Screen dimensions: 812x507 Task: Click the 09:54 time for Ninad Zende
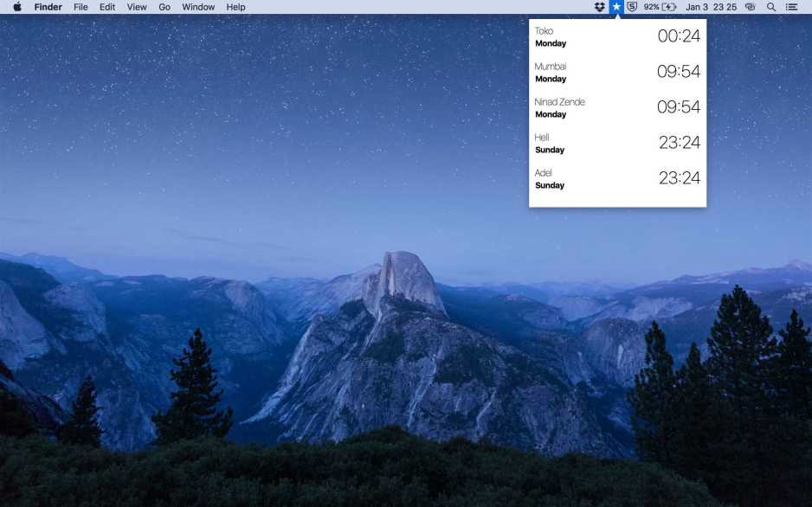pyautogui.click(x=679, y=106)
